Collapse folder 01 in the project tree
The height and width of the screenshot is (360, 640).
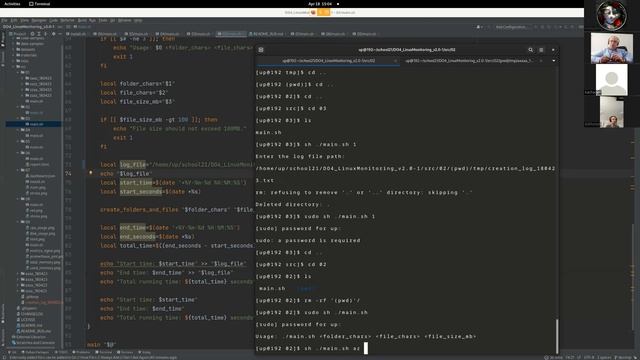point(19,72)
